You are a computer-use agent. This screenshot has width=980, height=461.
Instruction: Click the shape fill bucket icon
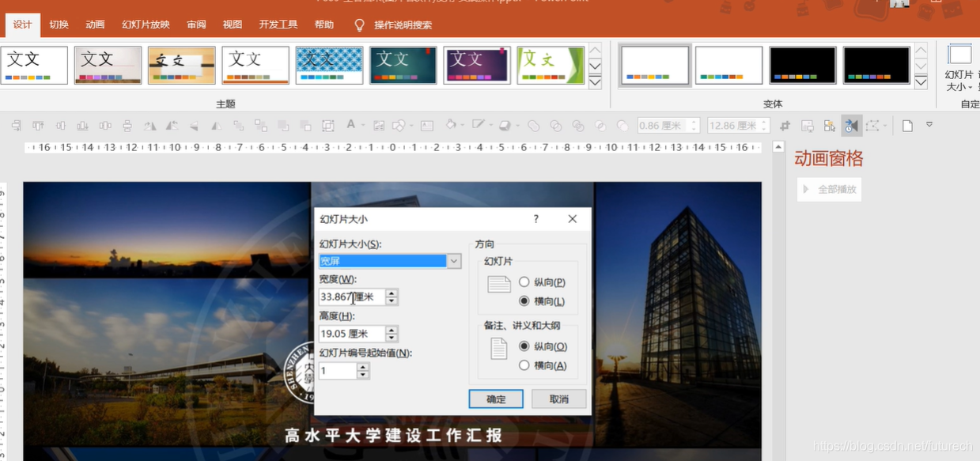point(451,125)
